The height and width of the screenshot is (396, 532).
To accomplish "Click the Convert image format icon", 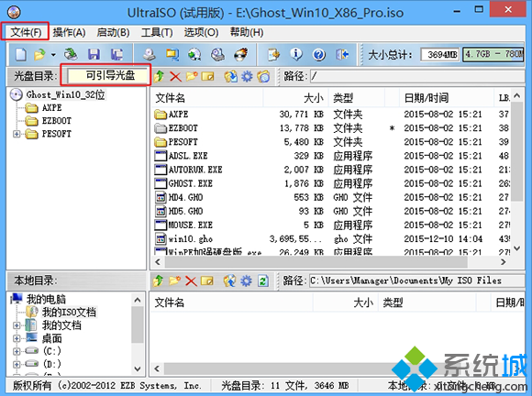I will [x=172, y=54].
